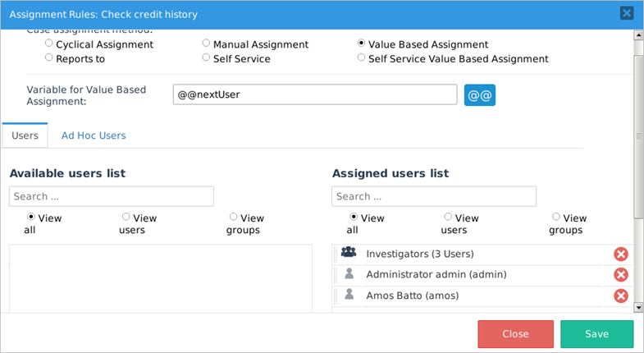Select Cyclical Assignment radio option
This screenshot has width=644, height=353.
click(50, 44)
